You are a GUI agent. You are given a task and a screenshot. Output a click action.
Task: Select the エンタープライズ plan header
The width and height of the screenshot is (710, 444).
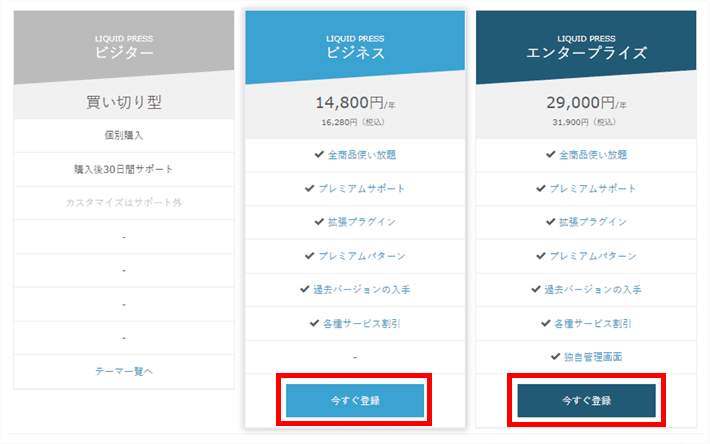coord(586,48)
